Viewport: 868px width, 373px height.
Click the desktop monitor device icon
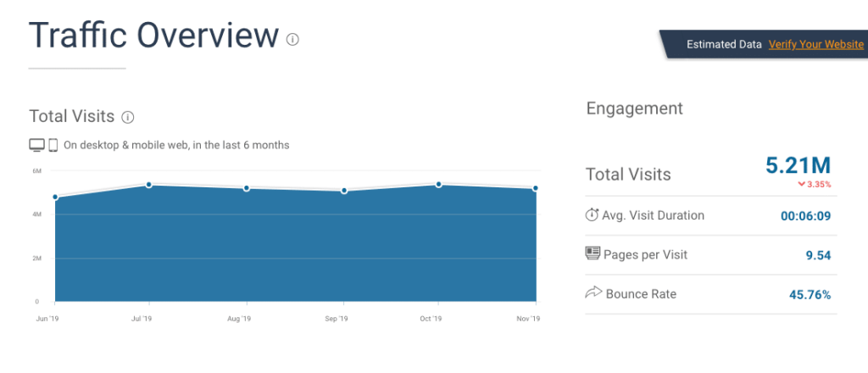(36, 145)
